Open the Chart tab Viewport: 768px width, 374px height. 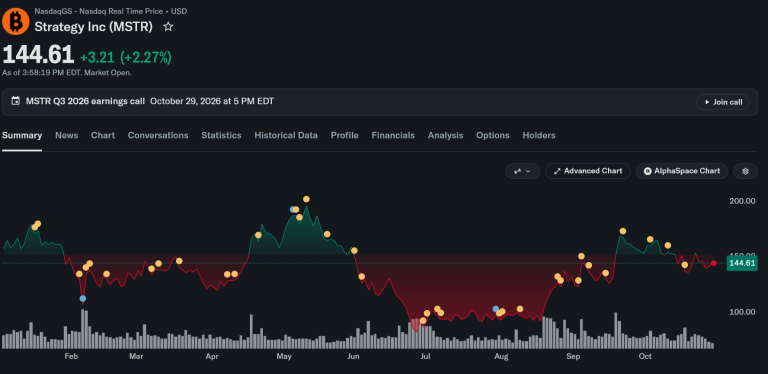pyautogui.click(x=103, y=136)
